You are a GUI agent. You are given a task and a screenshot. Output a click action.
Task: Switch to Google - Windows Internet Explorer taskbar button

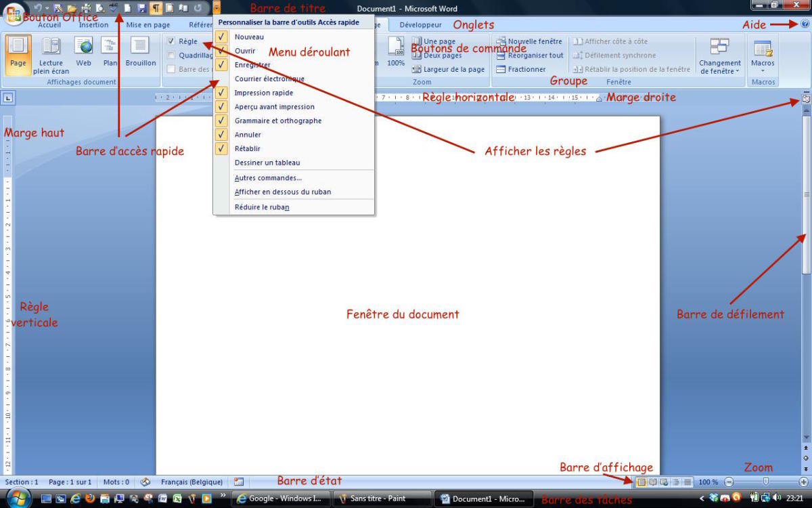(281, 499)
